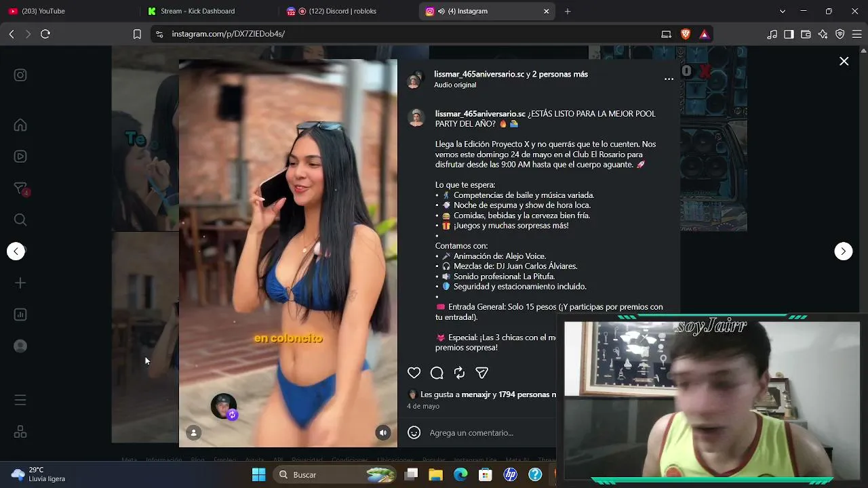Reload the current page
Screen dimensions: 868x488
tap(45, 34)
